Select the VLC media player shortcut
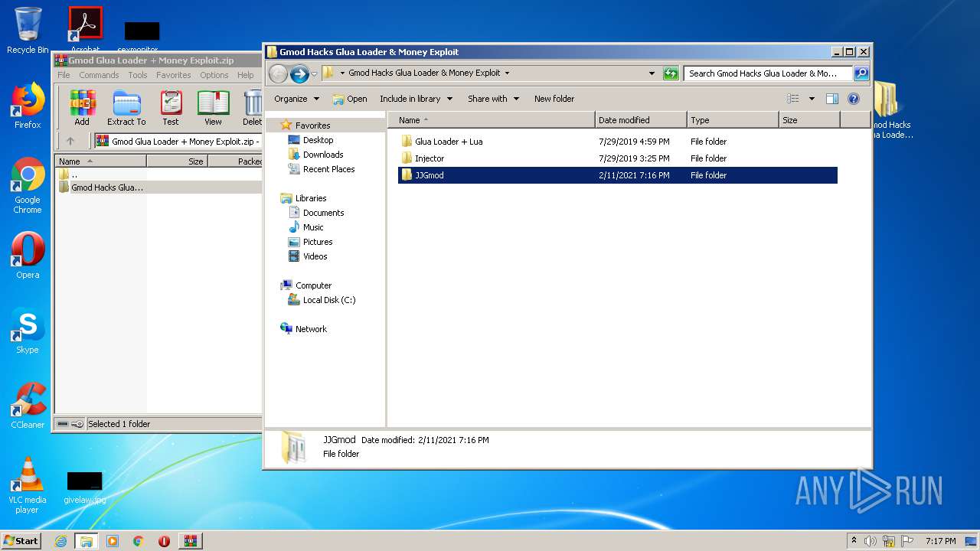This screenshot has width=980, height=551. coord(28,486)
